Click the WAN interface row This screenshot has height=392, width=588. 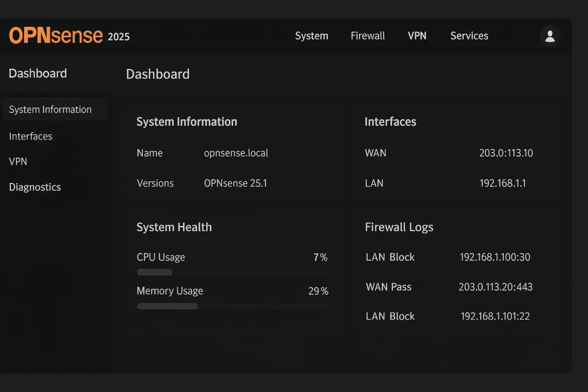pyautogui.click(x=455, y=153)
